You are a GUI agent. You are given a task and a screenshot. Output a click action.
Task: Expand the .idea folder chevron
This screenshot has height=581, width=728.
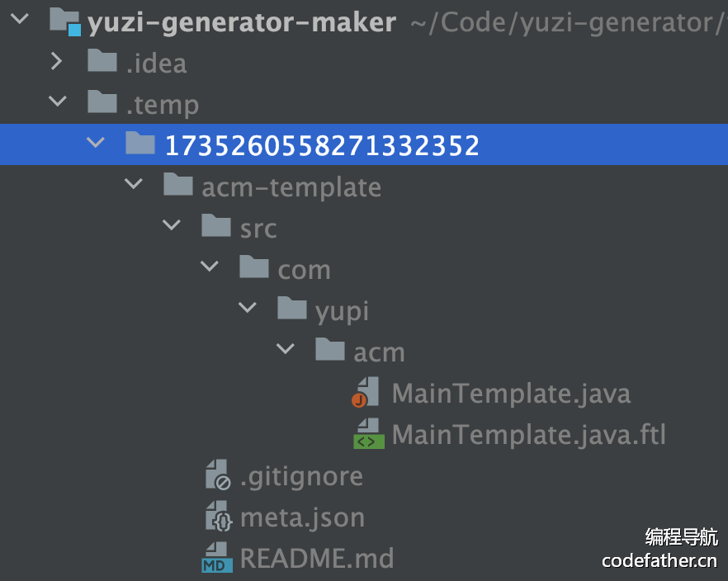pyautogui.click(x=57, y=62)
